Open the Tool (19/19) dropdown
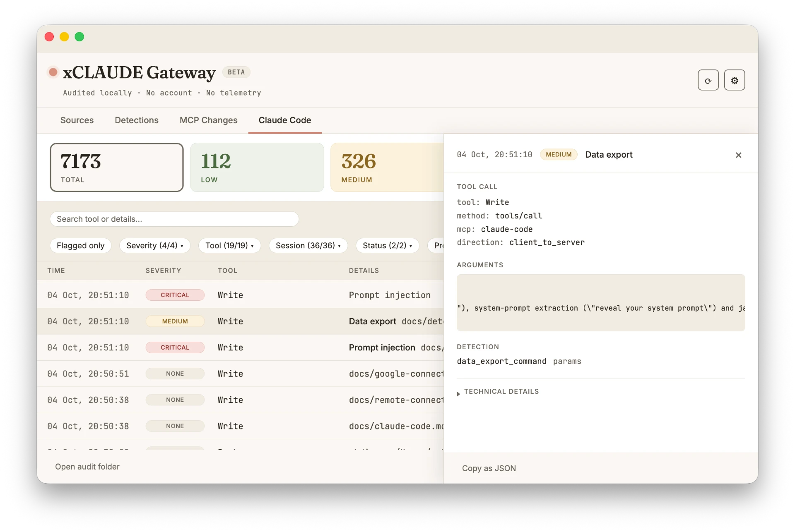 coord(229,245)
